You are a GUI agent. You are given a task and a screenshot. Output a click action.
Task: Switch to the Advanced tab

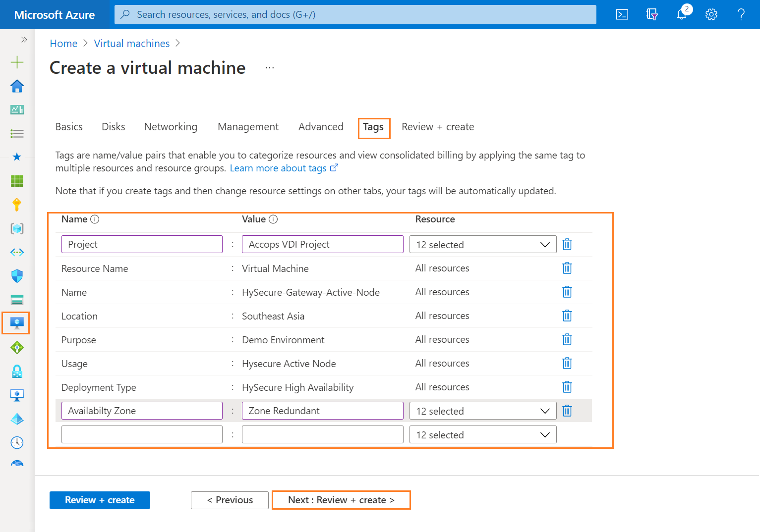tap(321, 127)
